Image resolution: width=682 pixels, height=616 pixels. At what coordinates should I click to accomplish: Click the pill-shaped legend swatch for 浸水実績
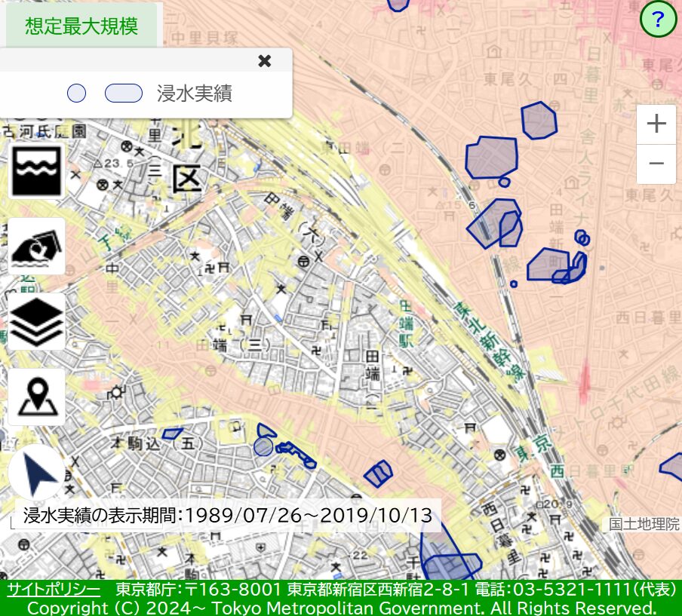point(124,93)
